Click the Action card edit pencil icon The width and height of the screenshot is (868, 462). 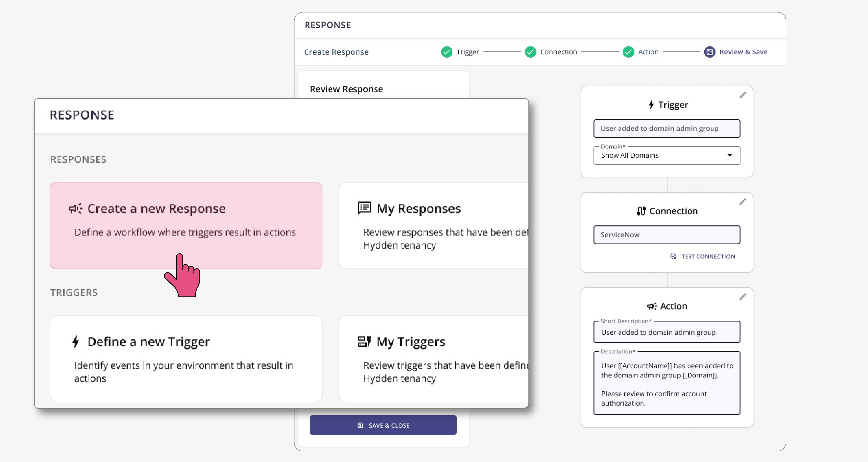pos(743,297)
